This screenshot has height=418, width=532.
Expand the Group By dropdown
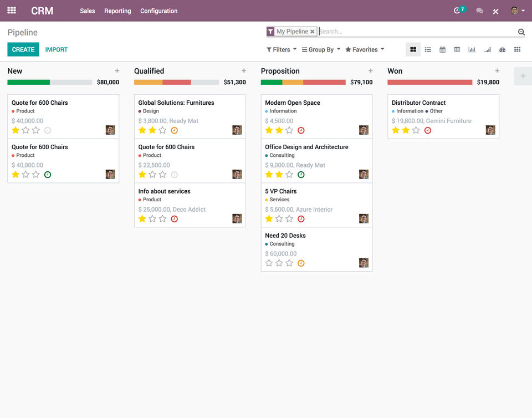321,49
